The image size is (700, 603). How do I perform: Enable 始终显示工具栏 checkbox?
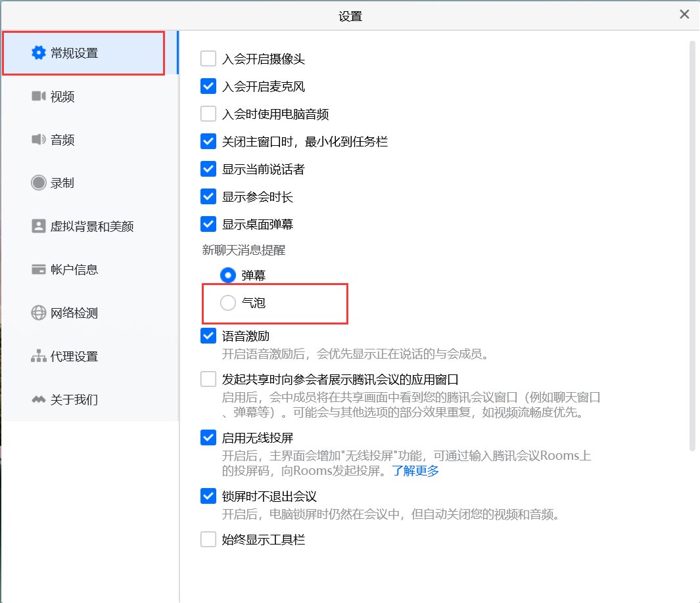click(208, 539)
